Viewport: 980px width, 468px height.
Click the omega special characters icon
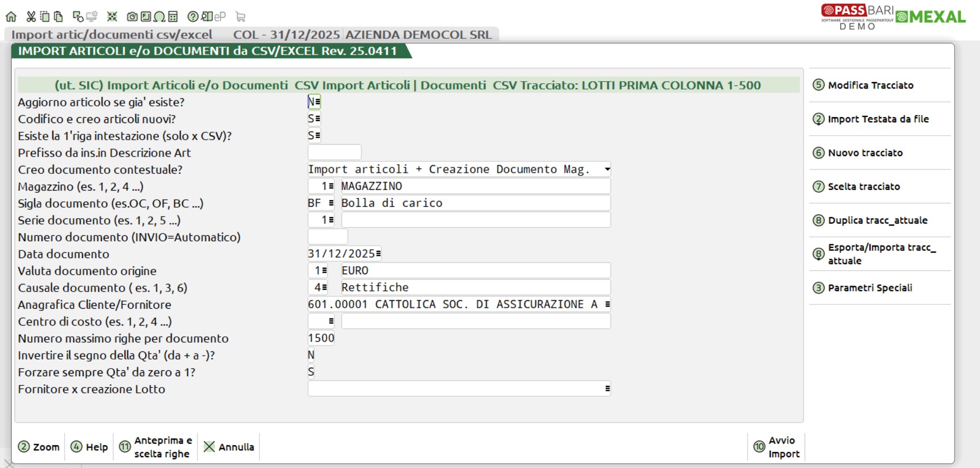point(159,17)
